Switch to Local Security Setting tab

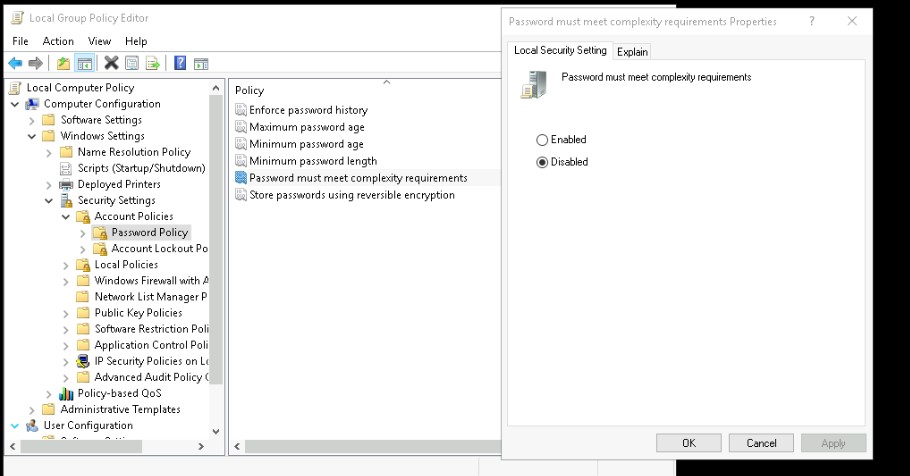pyautogui.click(x=560, y=51)
